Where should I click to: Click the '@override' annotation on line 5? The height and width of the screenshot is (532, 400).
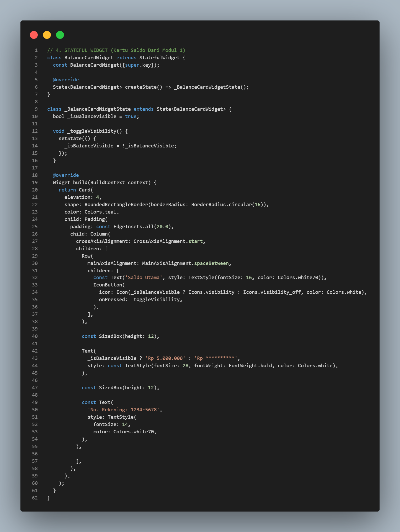pyautogui.click(x=66, y=79)
